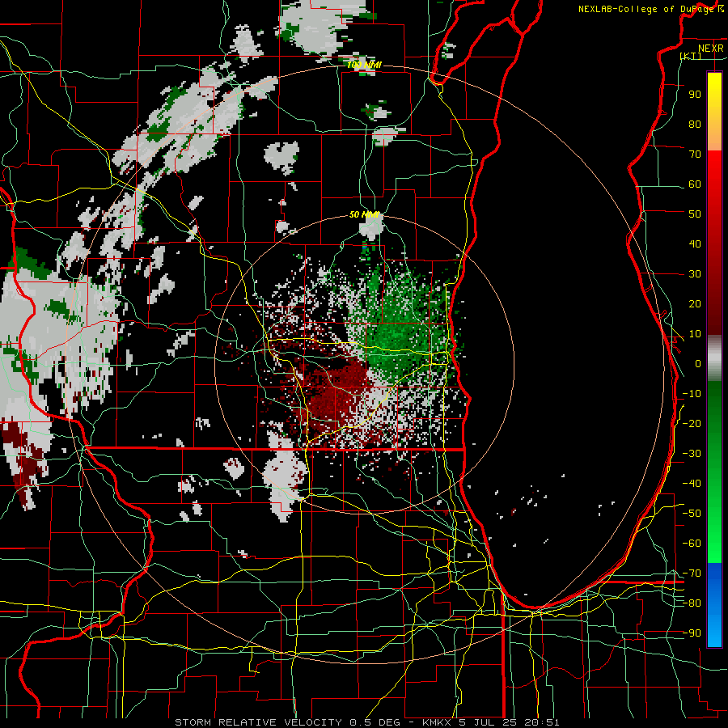The width and height of the screenshot is (728, 728).
Task: Select the 100 NMI range ring label
Action: 364,65
